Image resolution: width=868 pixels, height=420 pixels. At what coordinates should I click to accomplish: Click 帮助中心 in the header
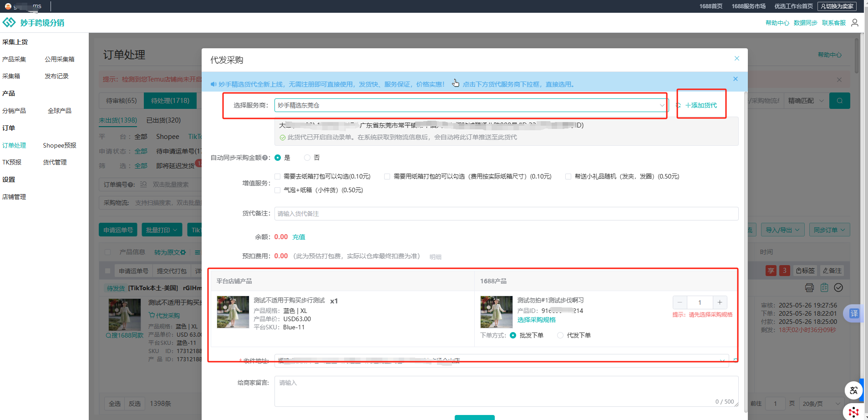coord(777,23)
